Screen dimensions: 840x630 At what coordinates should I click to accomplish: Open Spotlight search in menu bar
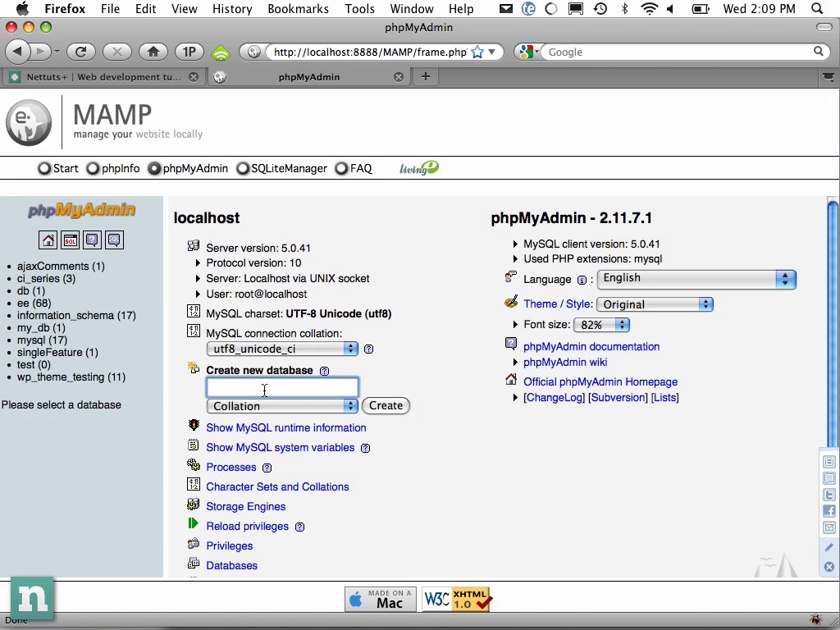click(x=816, y=8)
